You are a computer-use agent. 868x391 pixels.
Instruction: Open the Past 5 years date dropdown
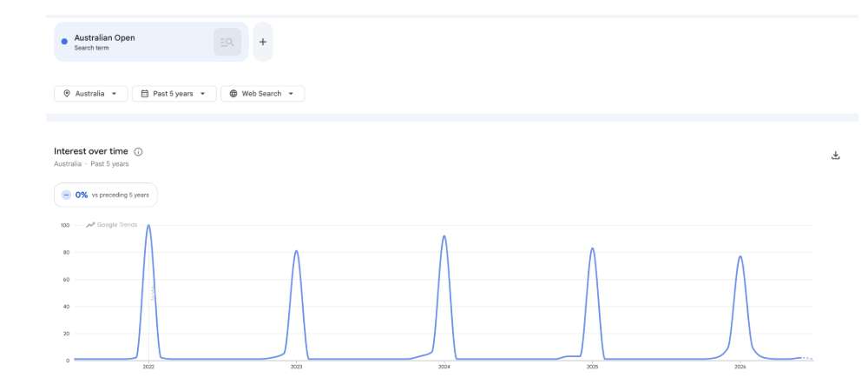[x=174, y=94]
